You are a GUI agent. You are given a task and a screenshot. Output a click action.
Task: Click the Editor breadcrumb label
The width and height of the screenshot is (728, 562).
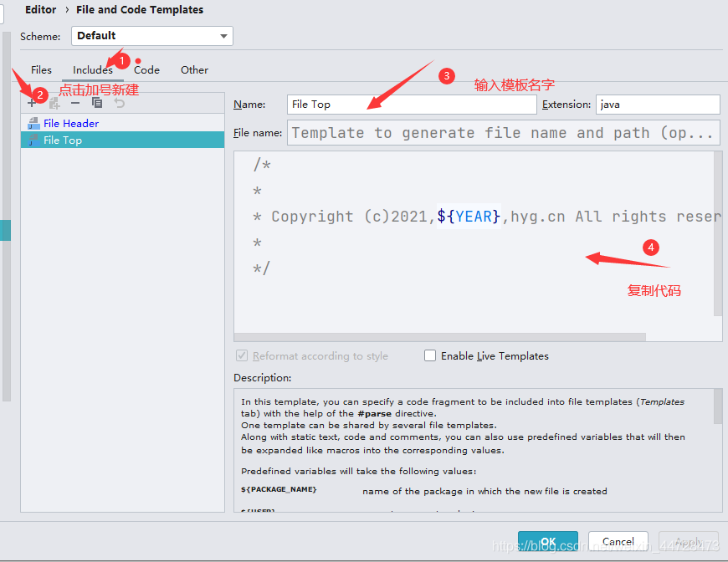tap(40, 10)
